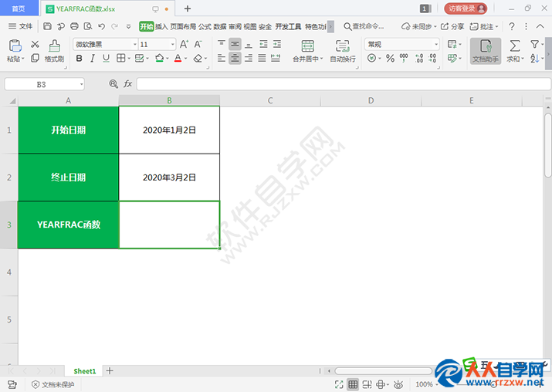Align text to top of cell

click(x=222, y=44)
